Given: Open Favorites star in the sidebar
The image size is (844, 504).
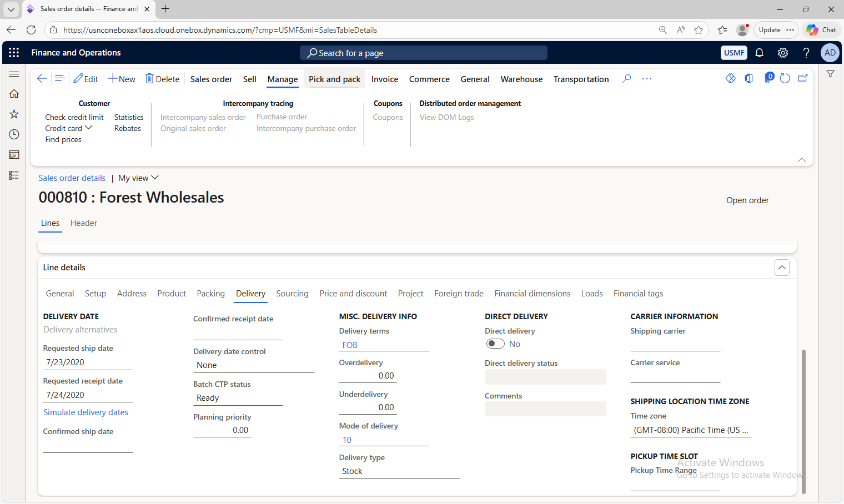Looking at the screenshot, I should [x=14, y=114].
